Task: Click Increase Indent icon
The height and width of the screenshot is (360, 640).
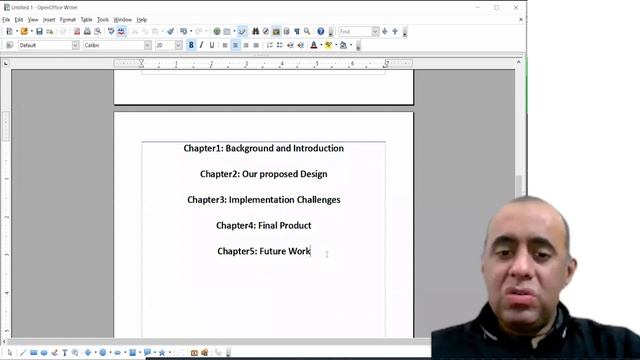Action: click(300, 45)
